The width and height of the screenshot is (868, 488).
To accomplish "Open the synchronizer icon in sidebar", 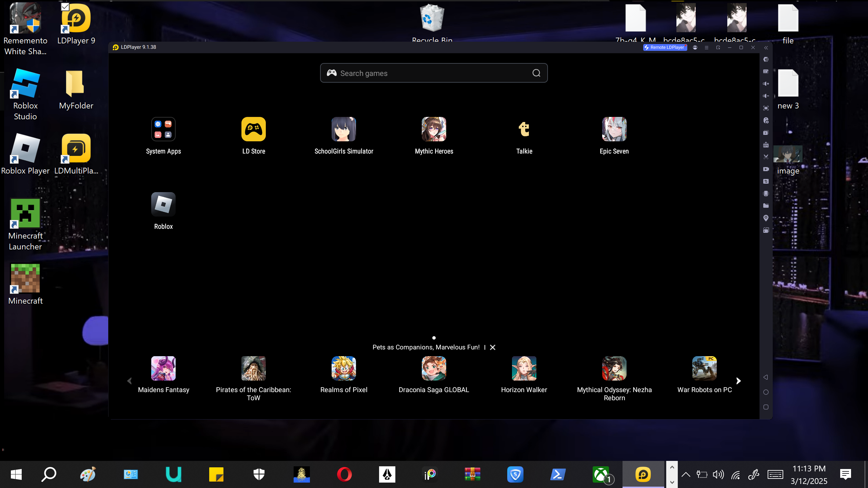I will (766, 181).
